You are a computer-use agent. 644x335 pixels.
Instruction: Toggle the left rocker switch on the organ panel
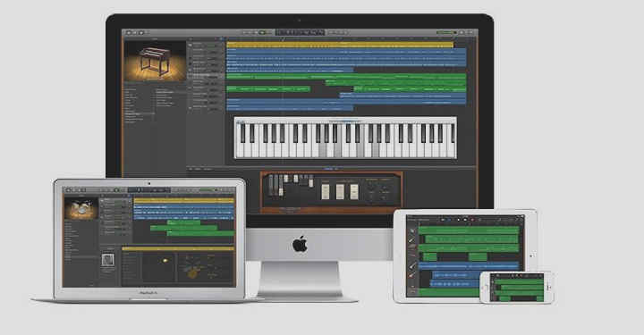(x=326, y=192)
